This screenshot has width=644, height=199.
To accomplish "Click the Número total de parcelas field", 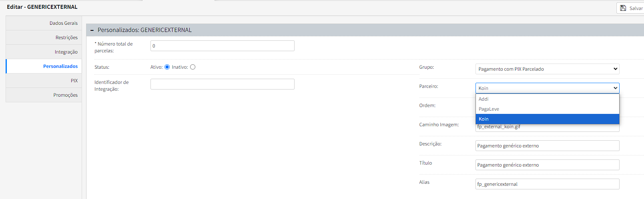I will (222, 46).
